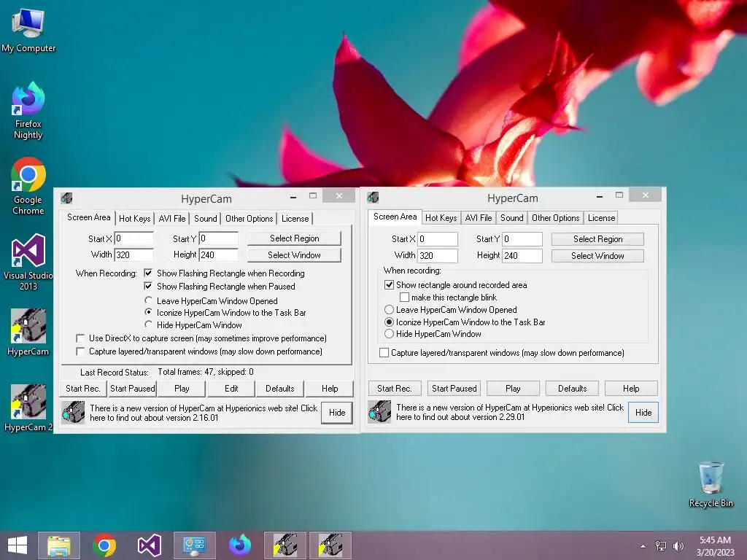Open My Computer desktop icon
747x560 pixels.
pyautogui.click(x=28, y=29)
